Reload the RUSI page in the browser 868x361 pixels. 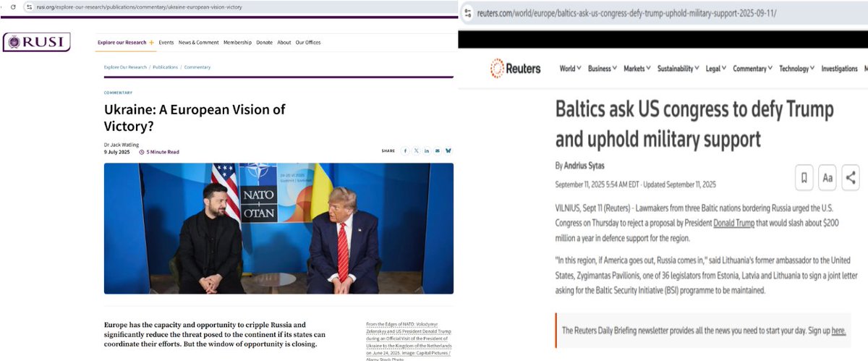tap(13, 7)
